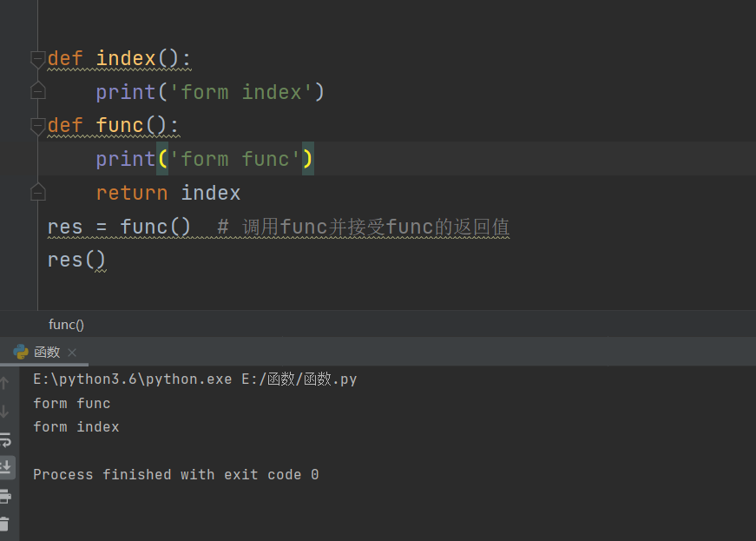This screenshot has height=541, width=756.
Task: Click the func() breadcrumb
Action: coord(66,325)
